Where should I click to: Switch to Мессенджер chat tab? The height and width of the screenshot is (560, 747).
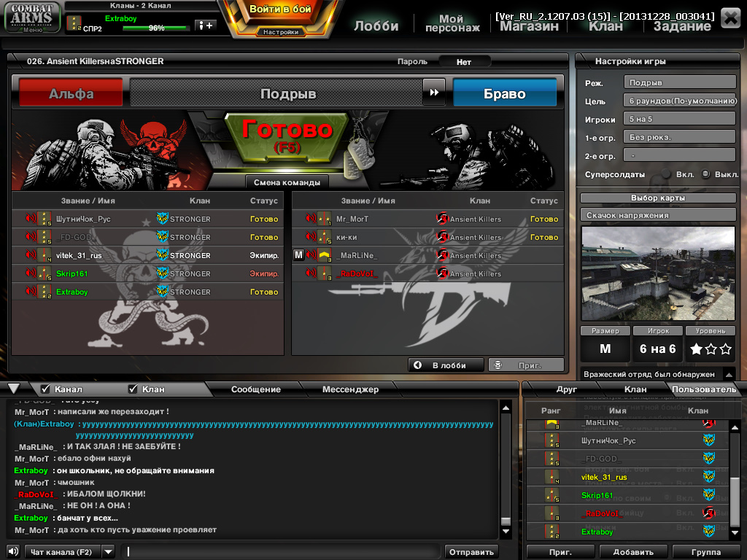pos(350,389)
